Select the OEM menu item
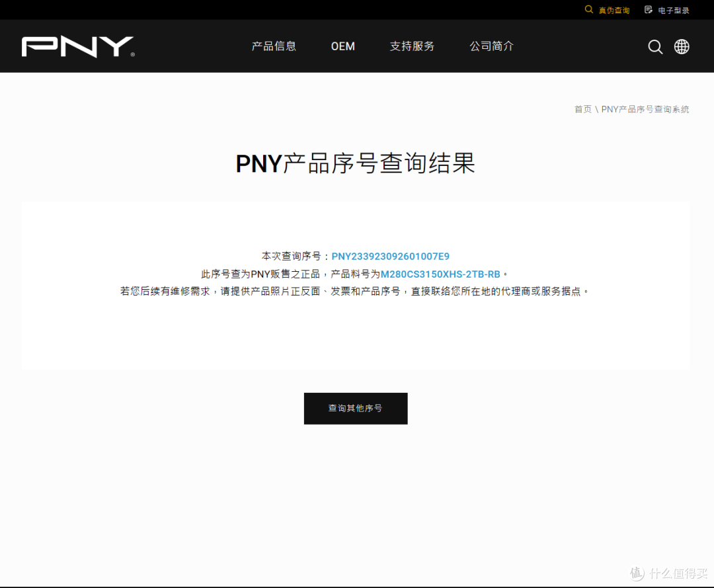This screenshot has height=588, width=714. (x=342, y=46)
